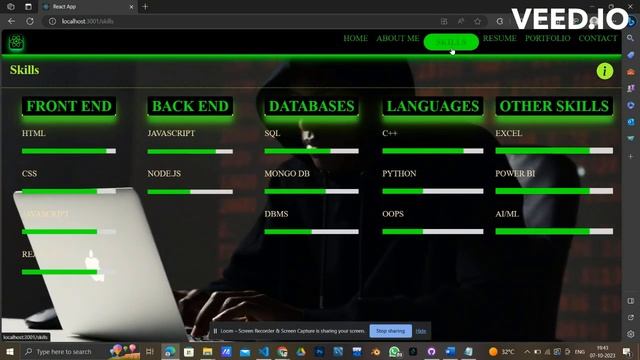
Task: Open the Outlook icon in Edge sidebar
Action: 631,122
